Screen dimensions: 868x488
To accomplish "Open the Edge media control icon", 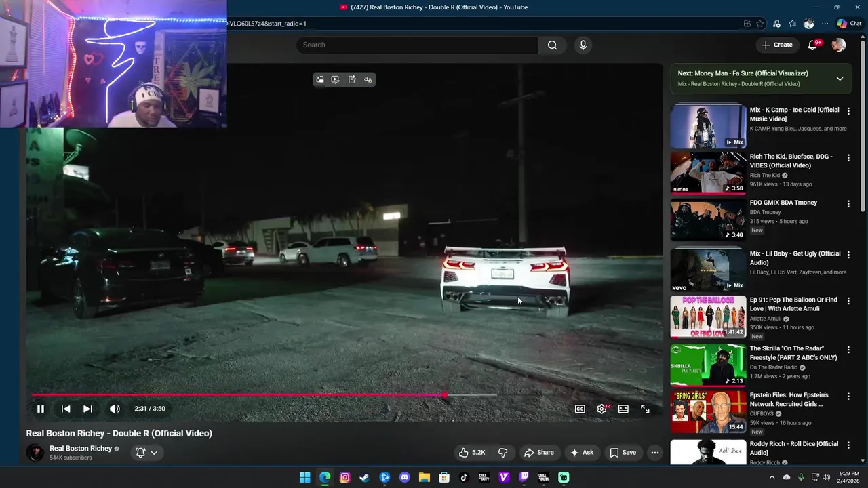I will pos(776,24).
